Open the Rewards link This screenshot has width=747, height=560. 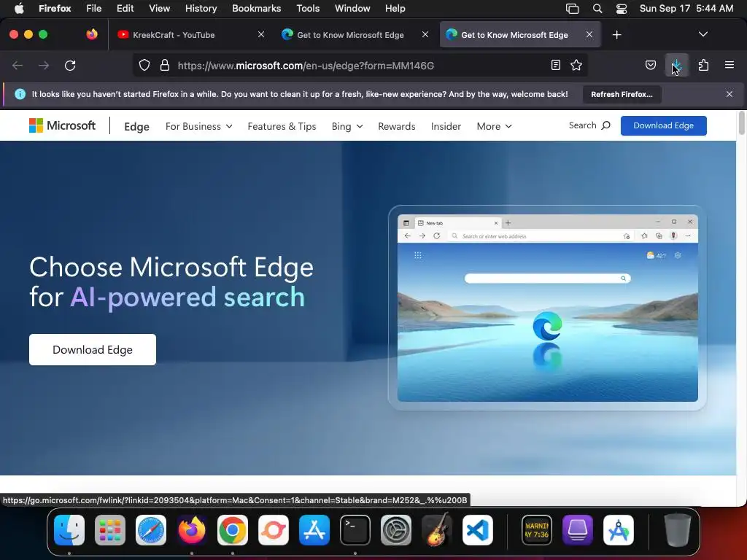[396, 126]
